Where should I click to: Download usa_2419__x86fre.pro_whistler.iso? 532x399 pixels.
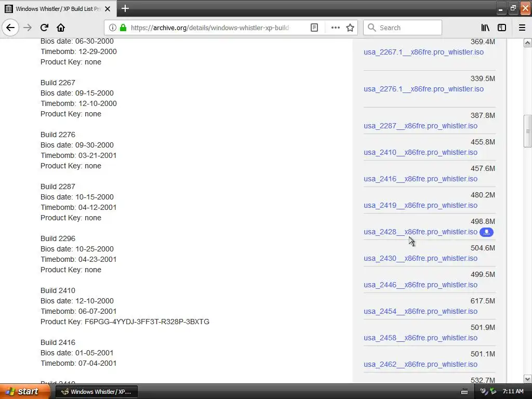point(420,205)
